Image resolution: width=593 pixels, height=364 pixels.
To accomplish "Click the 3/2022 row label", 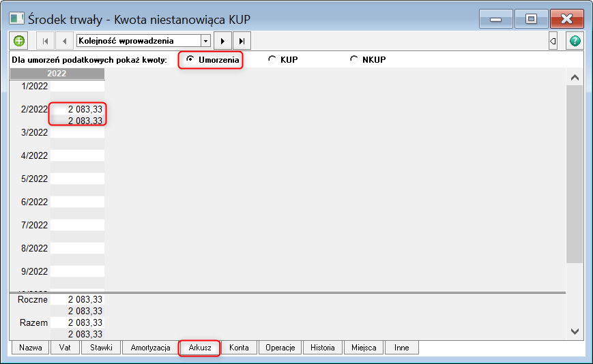I will coord(34,132).
